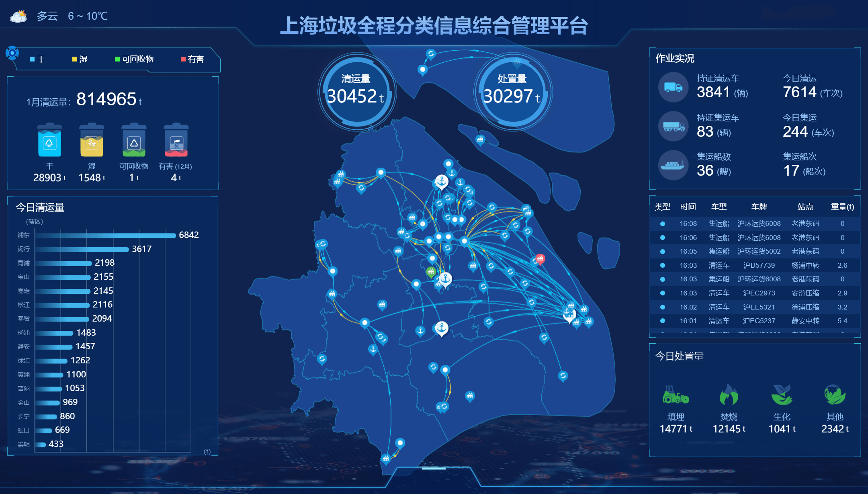Click the collection ship icon

(x=674, y=165)
